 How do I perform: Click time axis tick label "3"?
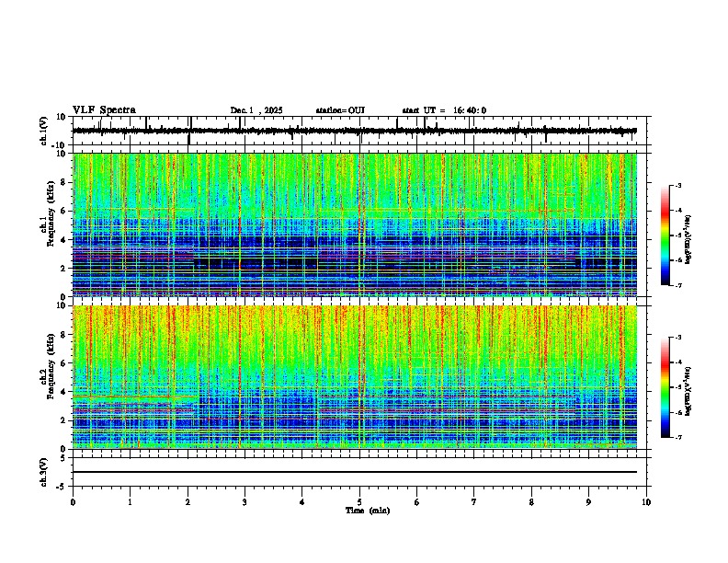[x=245, y=502]
